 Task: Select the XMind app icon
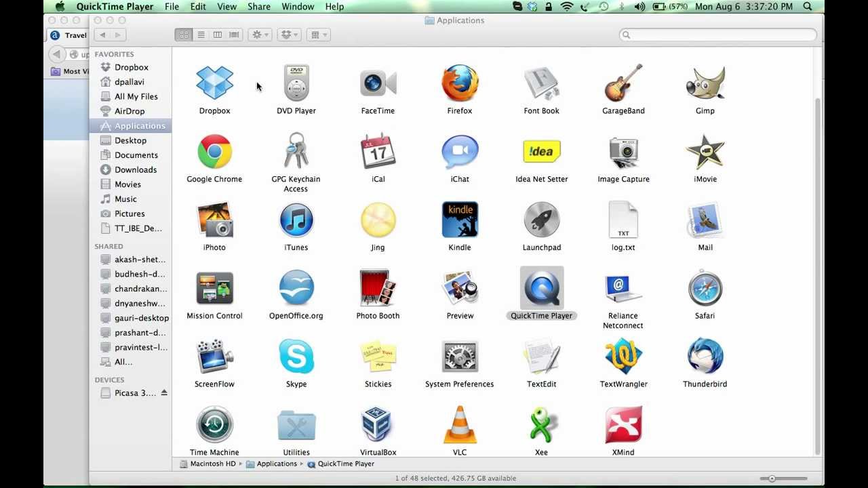pos(623,425)
